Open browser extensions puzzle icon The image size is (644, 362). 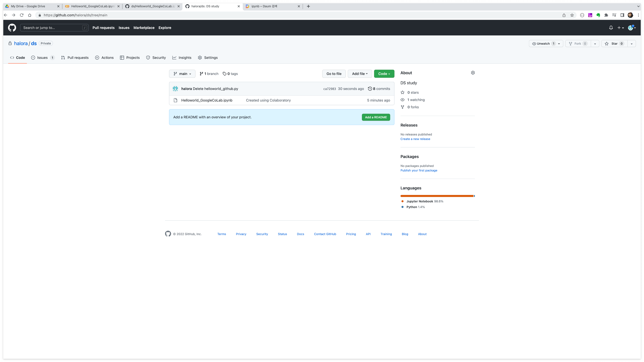coord(606,15)
